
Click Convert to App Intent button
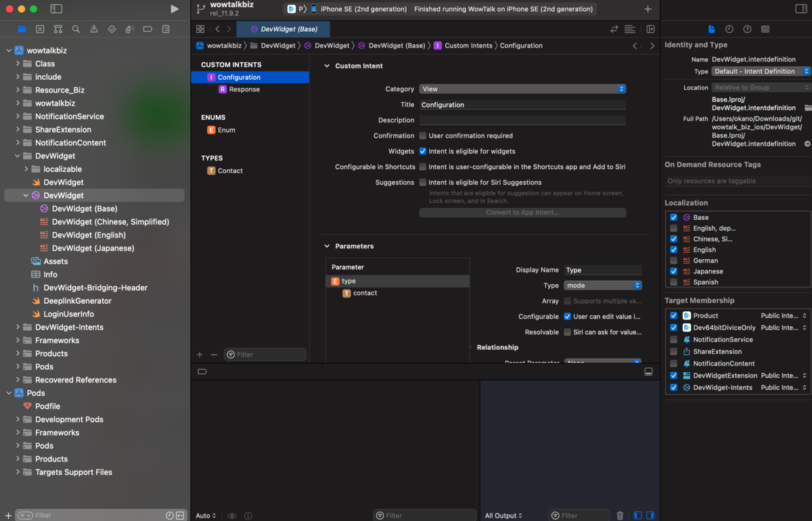click(x=522, y=212)
